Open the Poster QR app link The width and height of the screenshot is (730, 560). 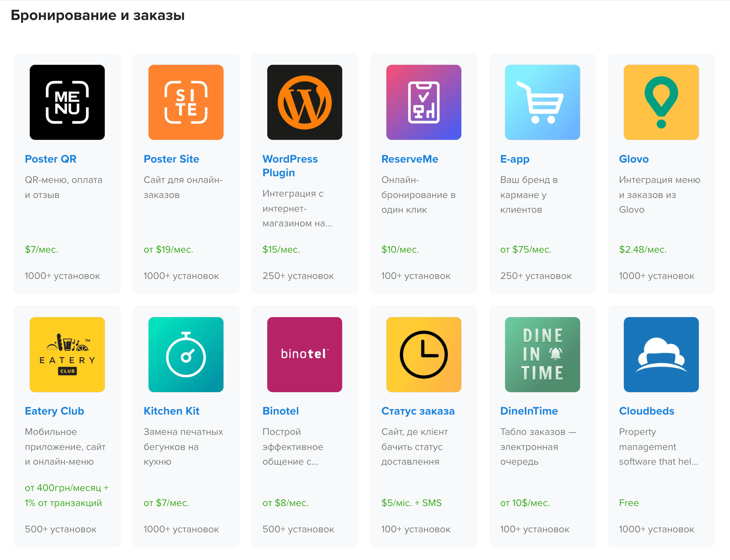coord(51,159)
